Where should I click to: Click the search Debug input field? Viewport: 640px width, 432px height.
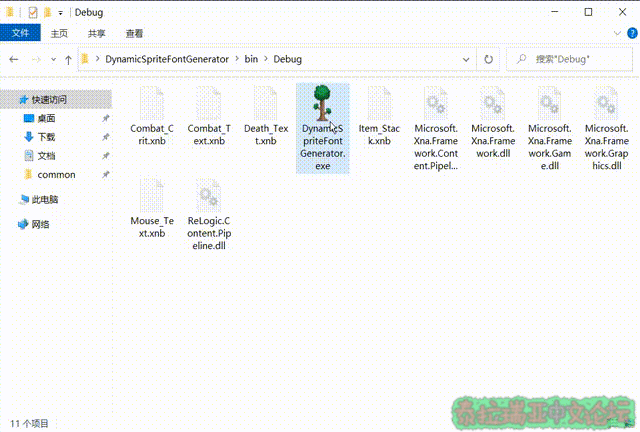(x=569, y=60)
